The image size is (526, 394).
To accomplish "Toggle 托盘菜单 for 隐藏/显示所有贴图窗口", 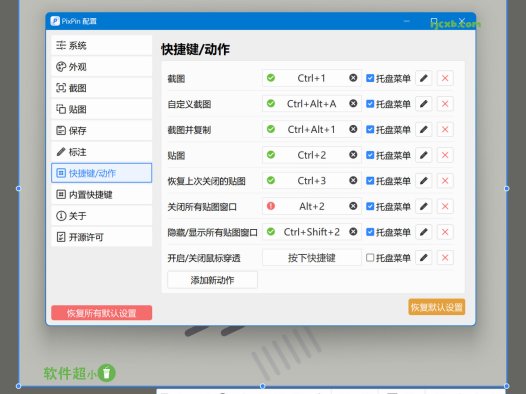I will coord(370,232).
